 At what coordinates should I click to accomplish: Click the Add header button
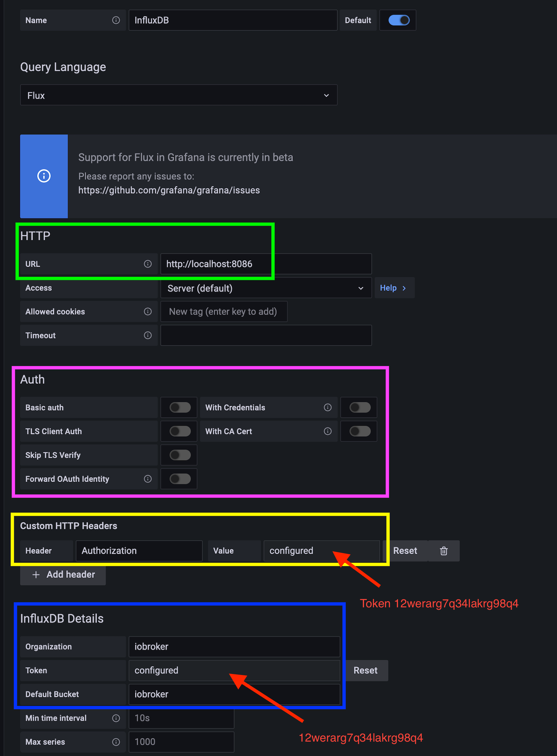pyautogui.click(x=63, y=574)
